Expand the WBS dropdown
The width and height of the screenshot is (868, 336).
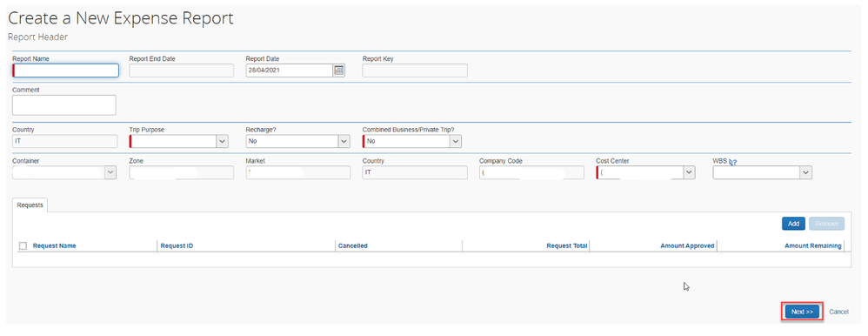pos(805,173)
